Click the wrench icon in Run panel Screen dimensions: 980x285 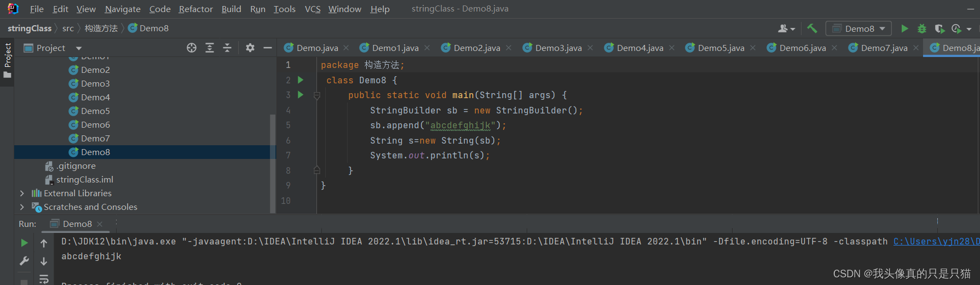[x=24, y=261]
